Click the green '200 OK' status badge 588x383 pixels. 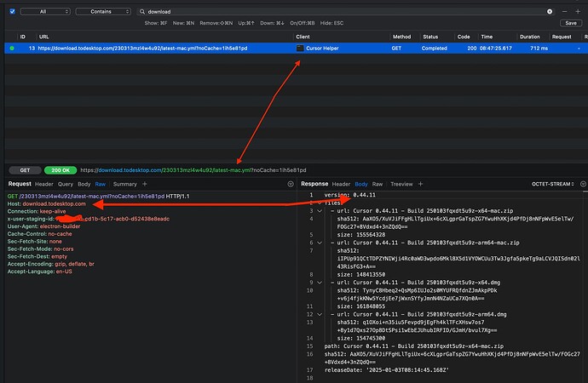(x=61, y=170)
